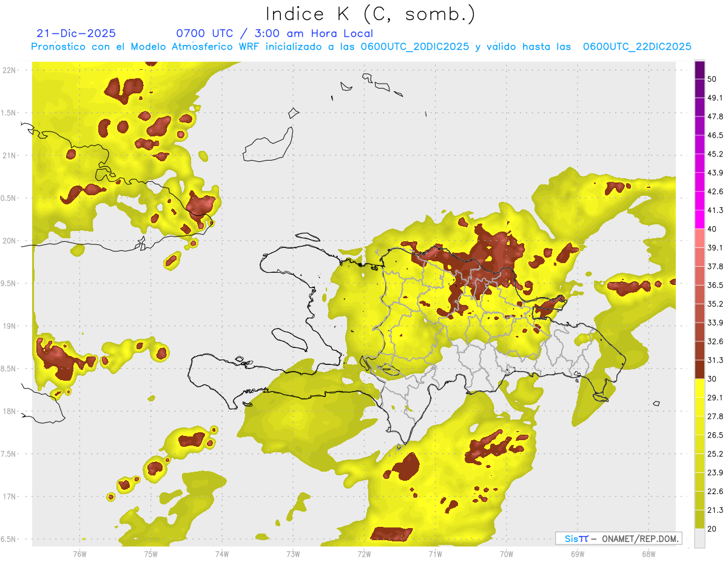Image resolution: width=728 pixels, height=562 pixels.
Task: Click the legend value '30'
Action: (712, 379)
